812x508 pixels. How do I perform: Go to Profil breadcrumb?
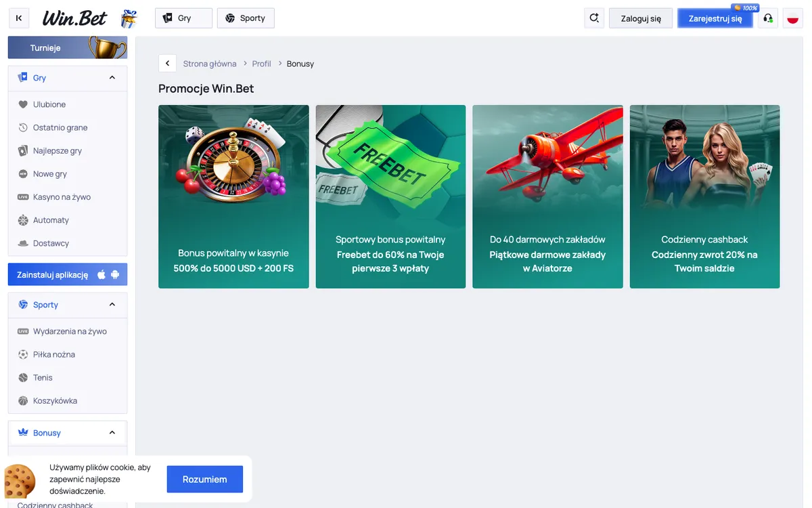pos(261,64)
